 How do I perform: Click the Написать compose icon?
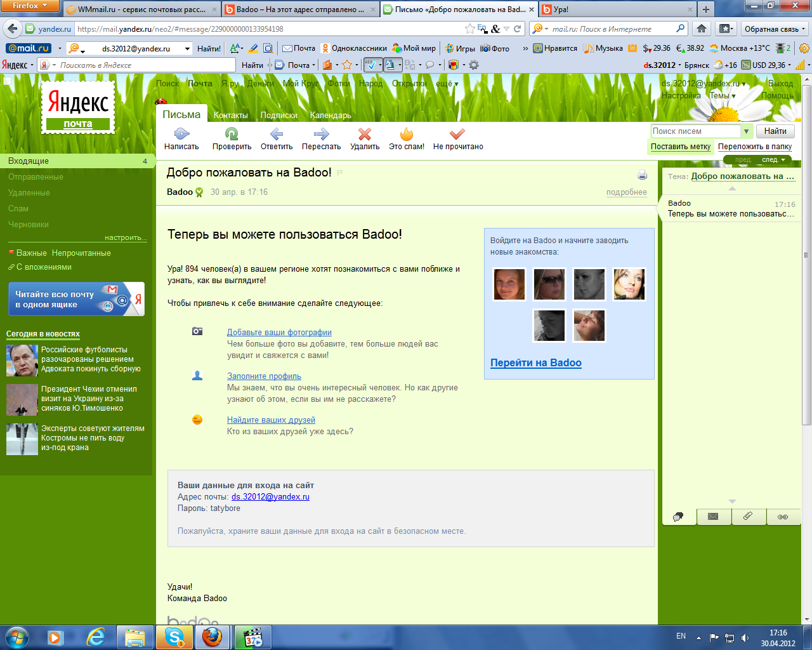point(181,134)
